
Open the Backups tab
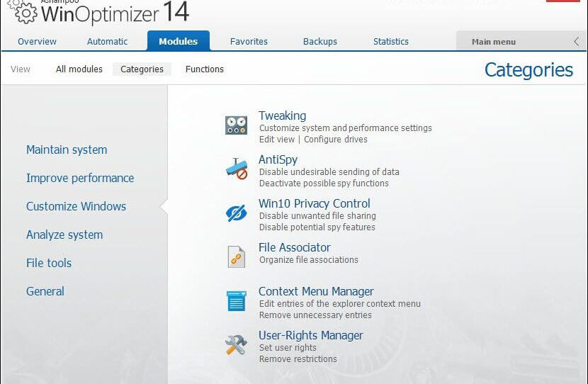tap(320, 42)
